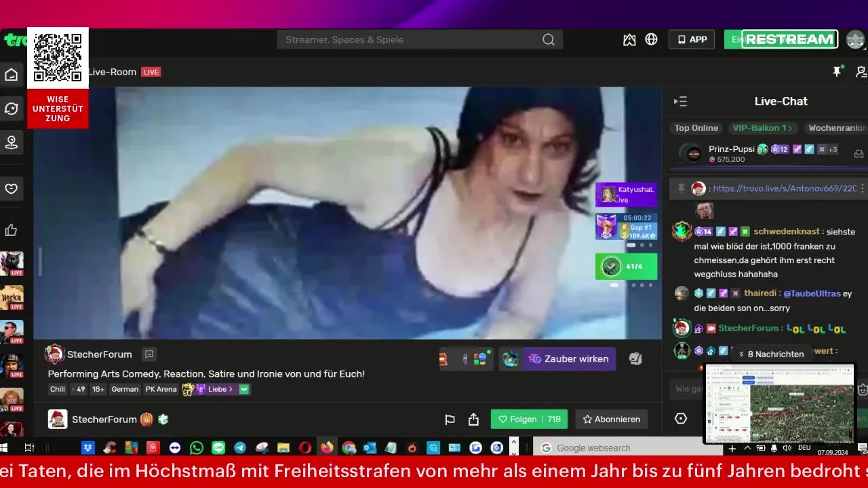868x488 pixels.
Task: Click the Gap #1 PK timer widget
Action: (x=626, y=226)
